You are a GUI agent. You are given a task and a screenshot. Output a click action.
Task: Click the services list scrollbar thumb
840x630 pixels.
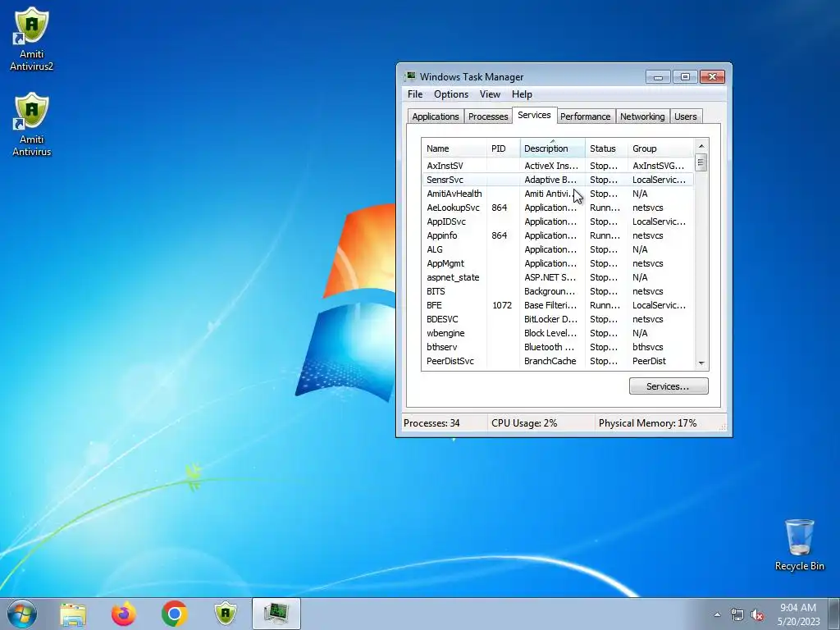click(701, 162)
